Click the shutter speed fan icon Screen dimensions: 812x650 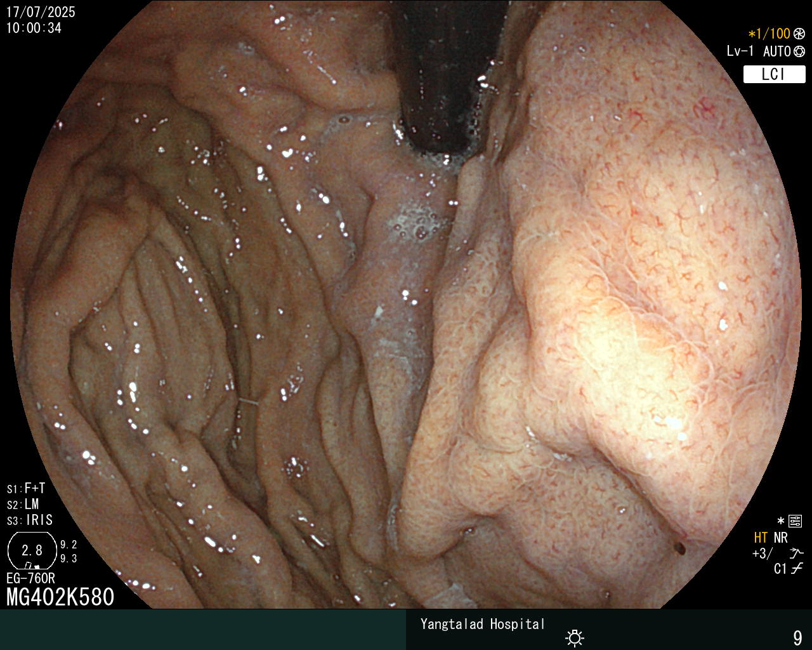point(799,34)
